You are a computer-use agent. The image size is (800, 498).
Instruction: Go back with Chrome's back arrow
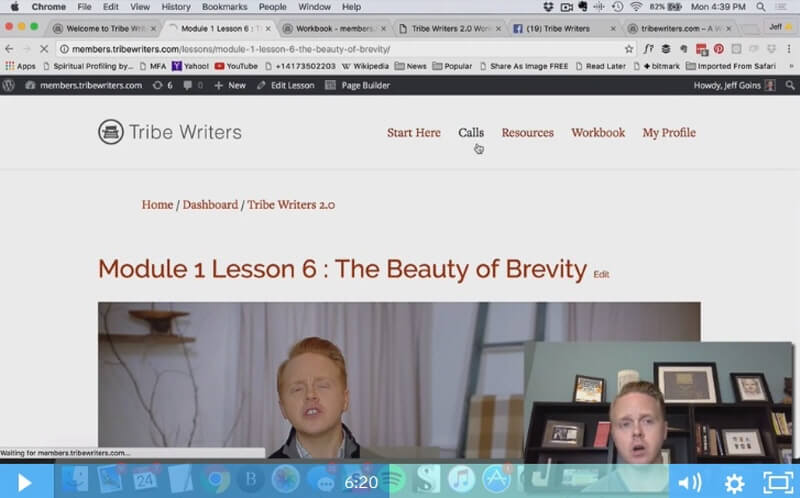click(x=9, y=49)
